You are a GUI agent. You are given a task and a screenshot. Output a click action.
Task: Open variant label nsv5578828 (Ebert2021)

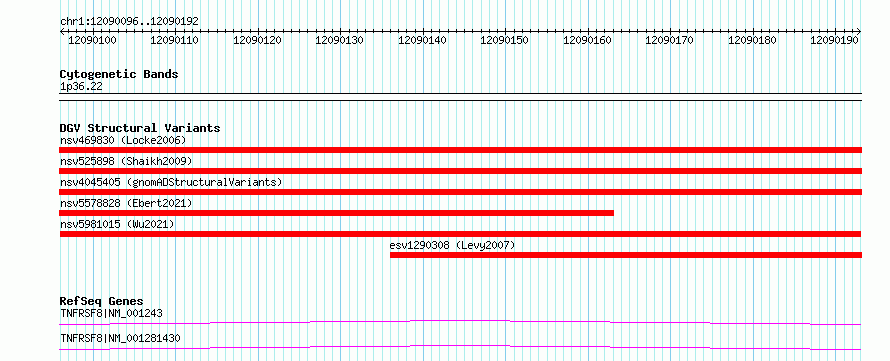tap(126, 203)
